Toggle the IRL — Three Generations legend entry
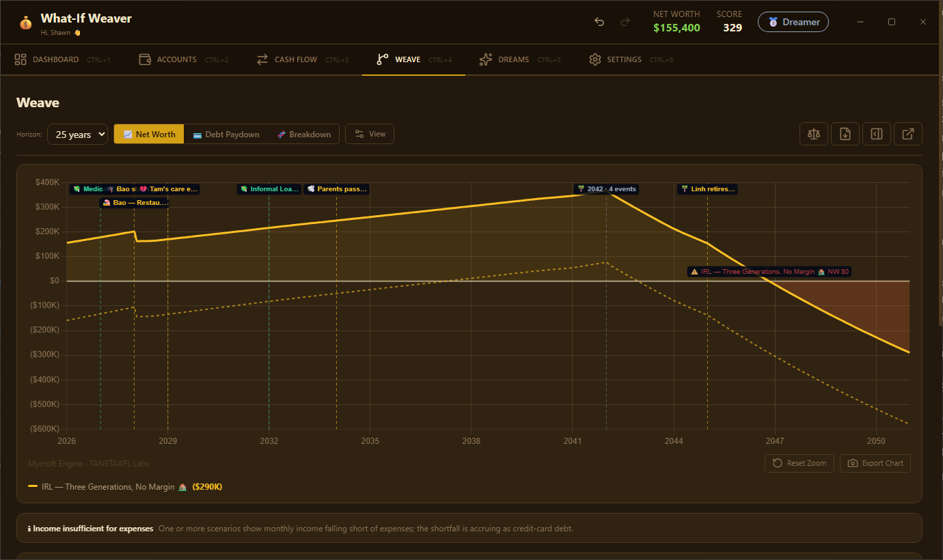This screenshot has width=943, height=560. tap(125, 487)
